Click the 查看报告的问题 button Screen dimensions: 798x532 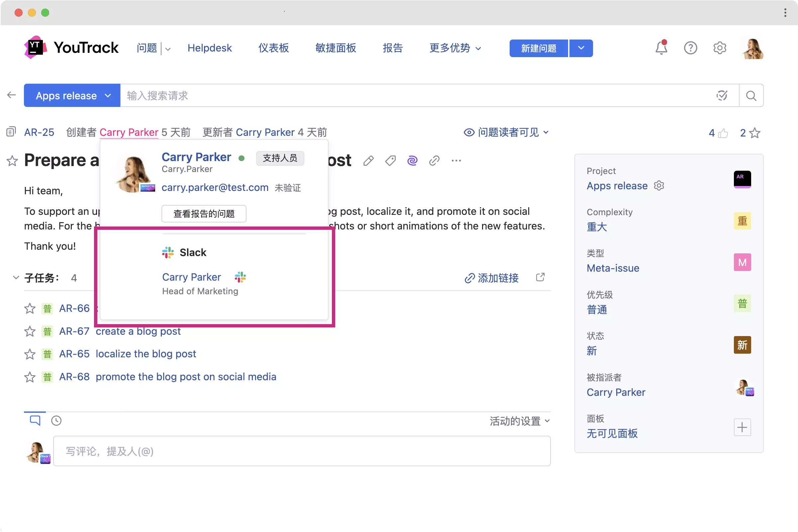pos(204,214)
